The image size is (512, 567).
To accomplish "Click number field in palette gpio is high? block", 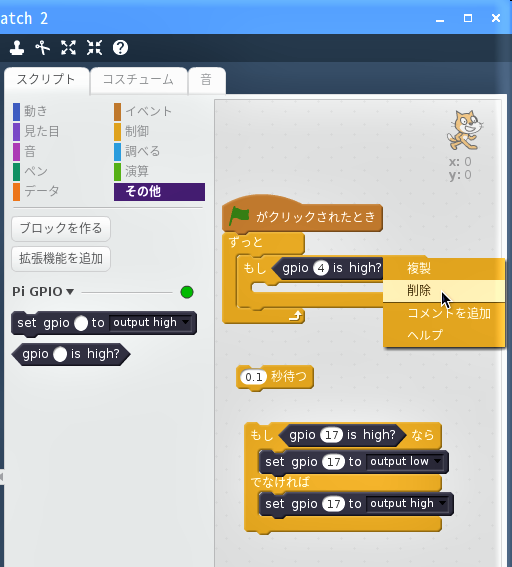I will [x=60, y=354].
